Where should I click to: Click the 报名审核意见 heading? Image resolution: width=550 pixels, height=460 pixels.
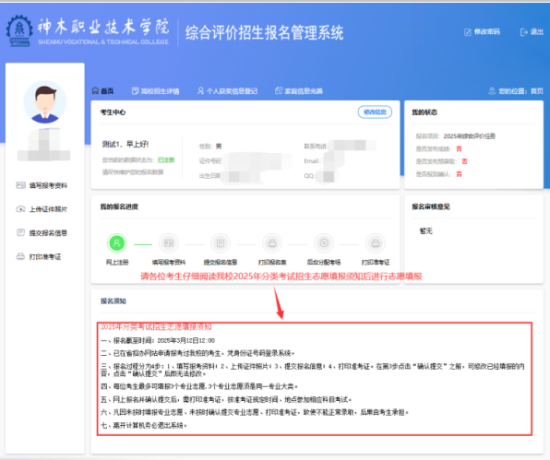[x=431, y=207]
